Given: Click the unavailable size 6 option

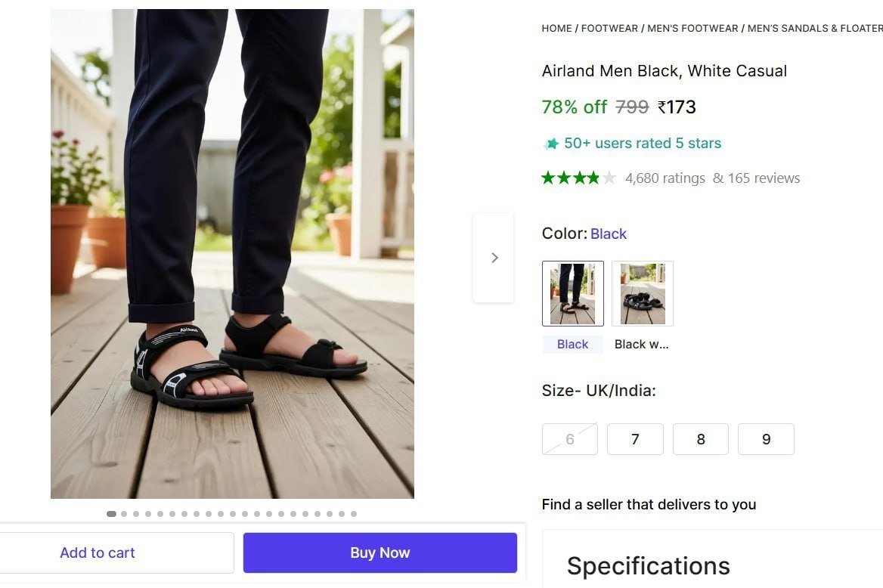Looking at the screenshot, I should pyautogui.click(x=569, y=439).
